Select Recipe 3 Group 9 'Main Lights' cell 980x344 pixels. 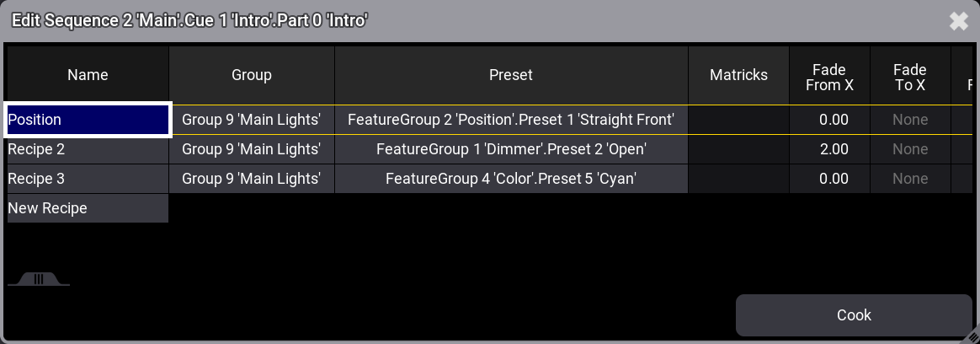pyautogui.click(x=252, y=179)
